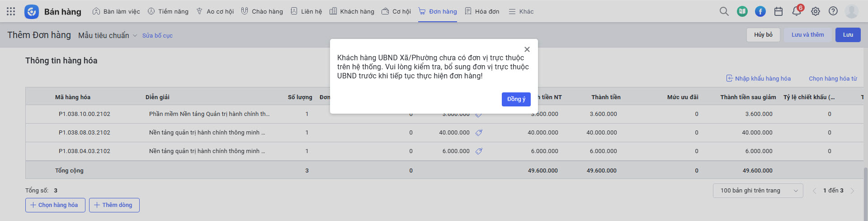Click the Sửa bố cục link

[157, 35]
